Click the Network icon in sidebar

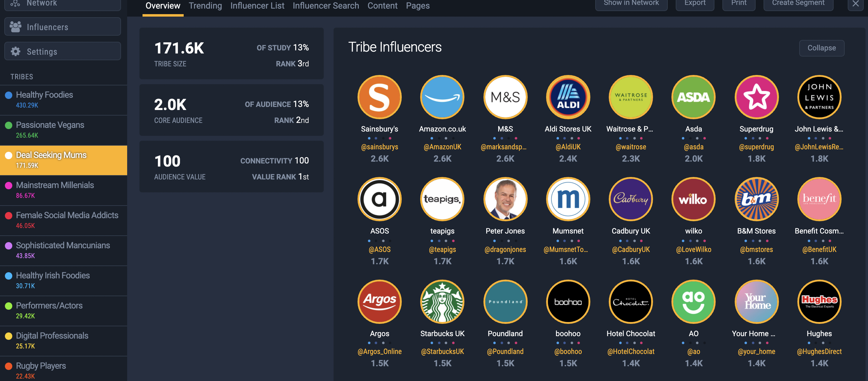(15, 3)
